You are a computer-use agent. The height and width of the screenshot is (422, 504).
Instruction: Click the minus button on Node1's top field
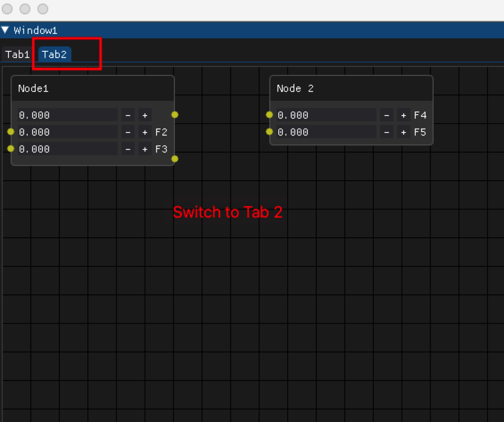tap(128, 115)
